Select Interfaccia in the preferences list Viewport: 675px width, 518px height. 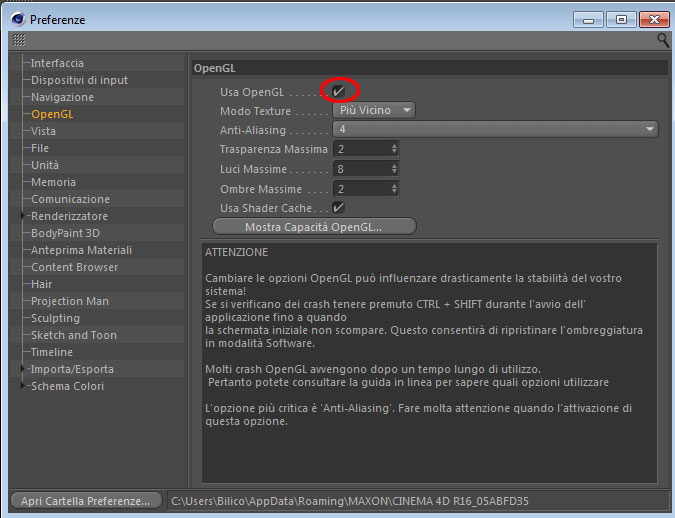click(57, 63)
